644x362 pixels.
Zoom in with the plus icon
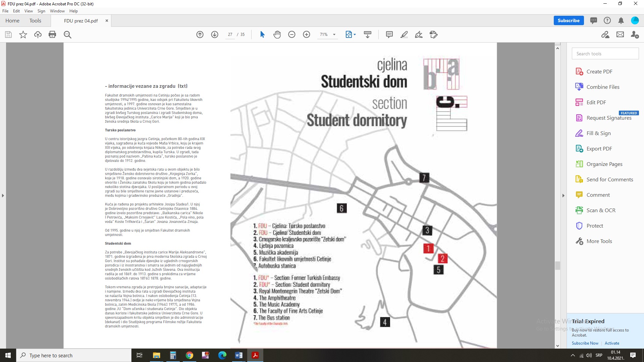(x=307, y=35)
